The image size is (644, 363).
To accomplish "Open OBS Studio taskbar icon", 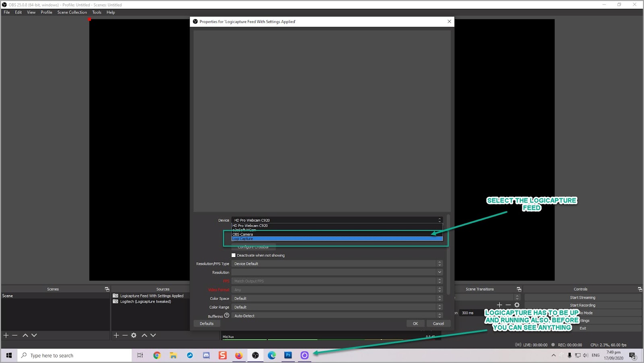I will point(255,355).
